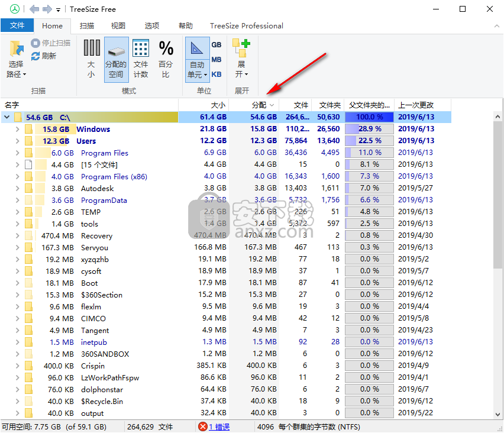Image resolution: width=504 pixels, height=433 pixels.
Task: Collapse the ribbon with the chevron
Action: (x=497, y=26)
